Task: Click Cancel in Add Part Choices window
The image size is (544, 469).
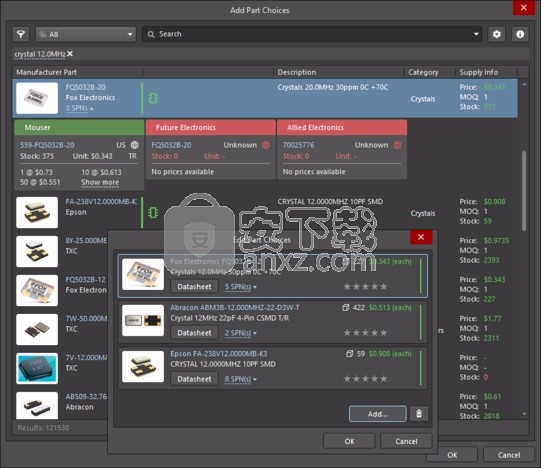Action: click(x=509, y=455)
